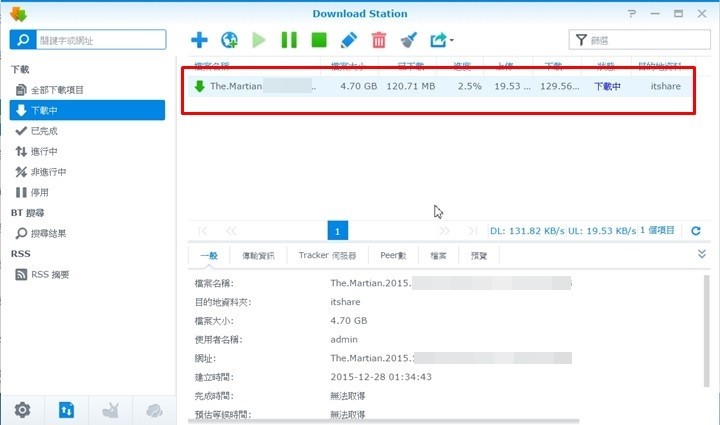Pause download with green pause icon
Viewport: 720px width, 425px height.
pyautogui.click(x=289, y=40)
